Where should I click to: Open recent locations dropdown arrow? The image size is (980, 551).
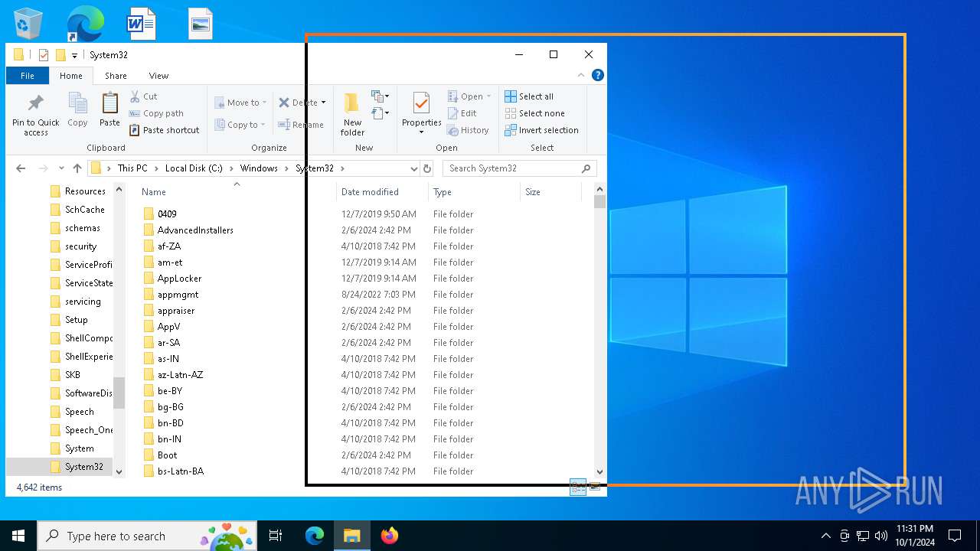coord(61,168)
